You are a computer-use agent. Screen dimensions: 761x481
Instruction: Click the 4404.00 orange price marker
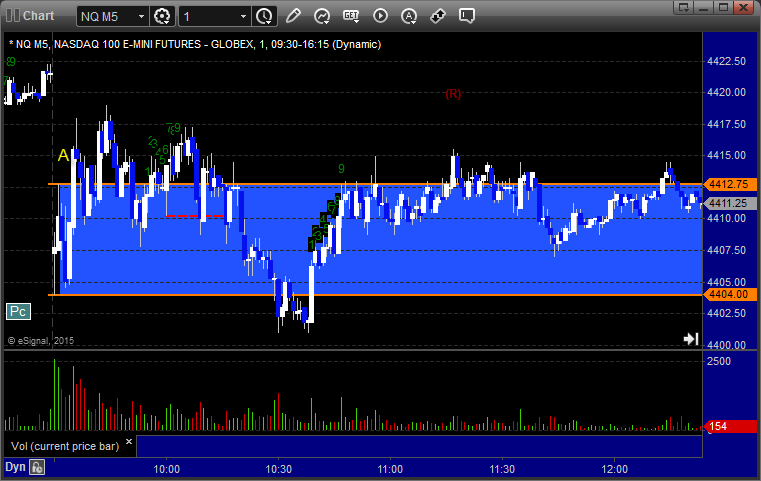pyautogui.click(x=729, y=294)
